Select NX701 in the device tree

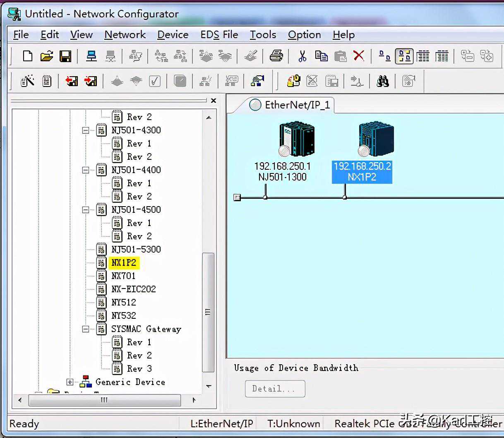tap(123, 276)
